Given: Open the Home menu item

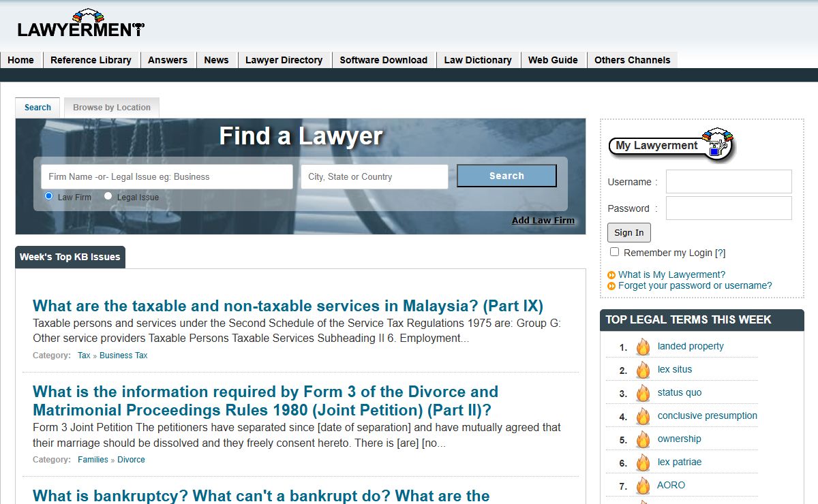Looking at the screenshot, I should coord(21,60).
